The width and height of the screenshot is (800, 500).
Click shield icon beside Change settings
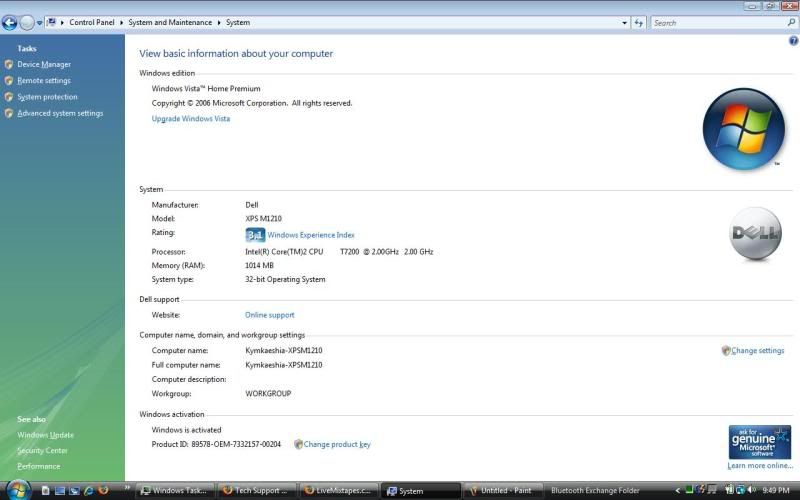click(726, 351)
